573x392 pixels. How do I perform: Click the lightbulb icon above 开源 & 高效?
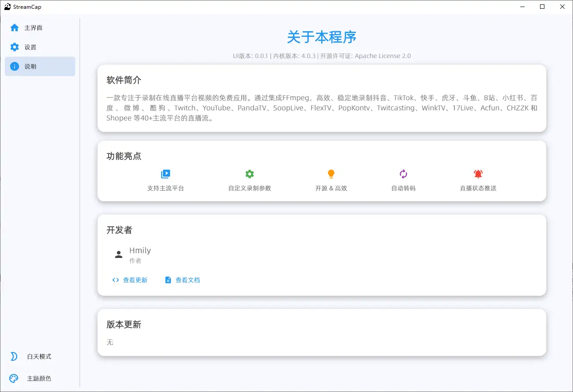click(x=331, y=173)
